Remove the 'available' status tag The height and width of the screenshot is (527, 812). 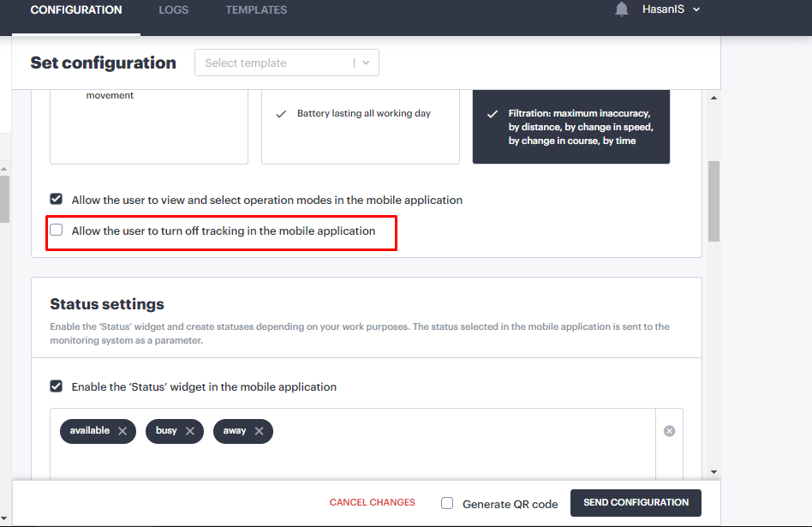(122, 431)
